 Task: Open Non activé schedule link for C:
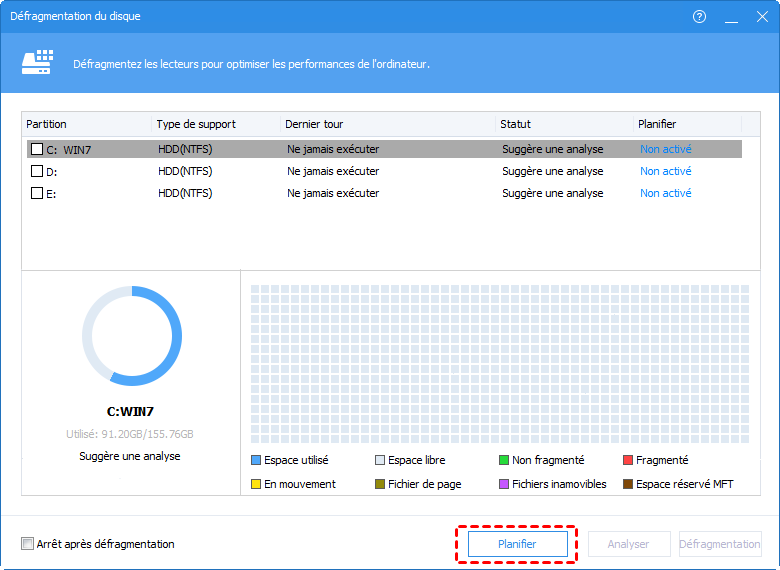coord(665,149)
